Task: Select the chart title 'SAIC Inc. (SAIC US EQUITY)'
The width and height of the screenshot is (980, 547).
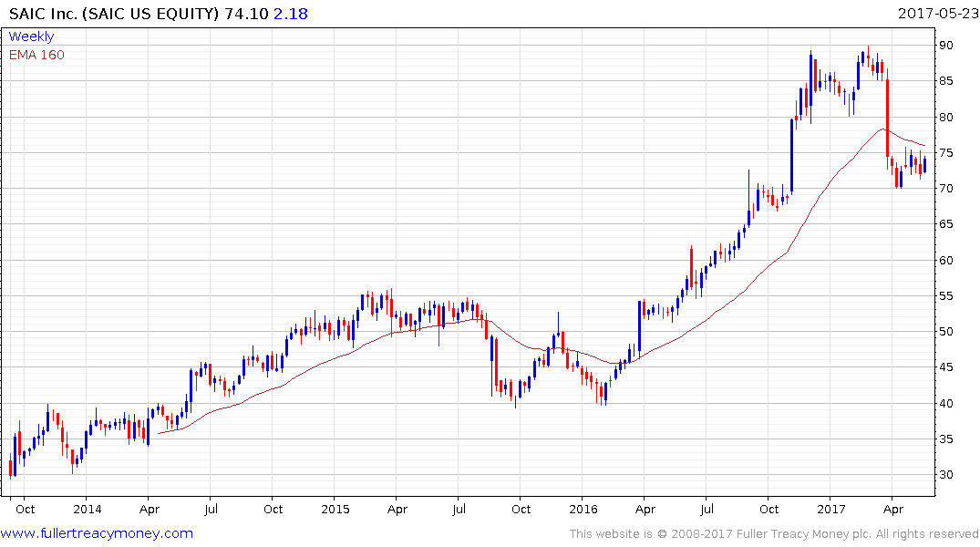Action: tap(114, 14)
